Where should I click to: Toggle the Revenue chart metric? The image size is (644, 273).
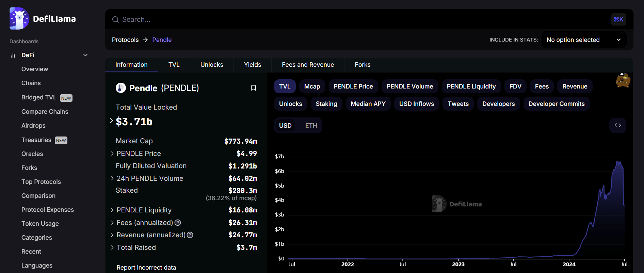tap(575, 86)
